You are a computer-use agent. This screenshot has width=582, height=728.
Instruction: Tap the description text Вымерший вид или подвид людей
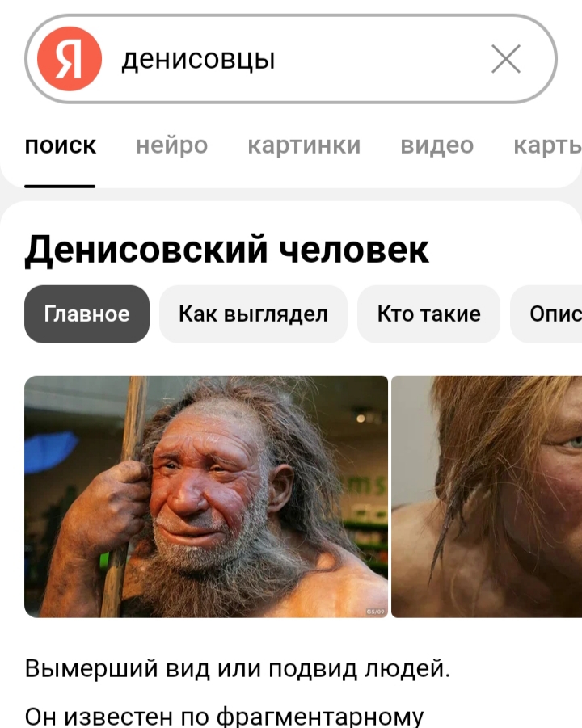pos(238,668)
